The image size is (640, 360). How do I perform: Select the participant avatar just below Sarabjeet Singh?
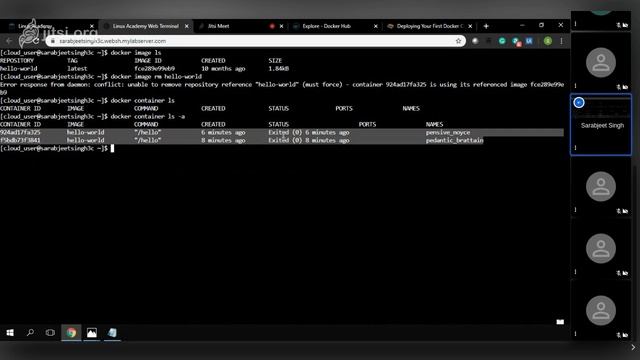click(601, 187)
